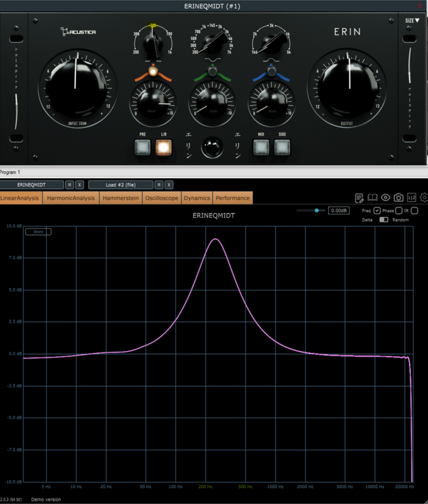Click the blue band gain knob
Image resolution: width=428 pixels, height=504 pixels.
point(272,103)
